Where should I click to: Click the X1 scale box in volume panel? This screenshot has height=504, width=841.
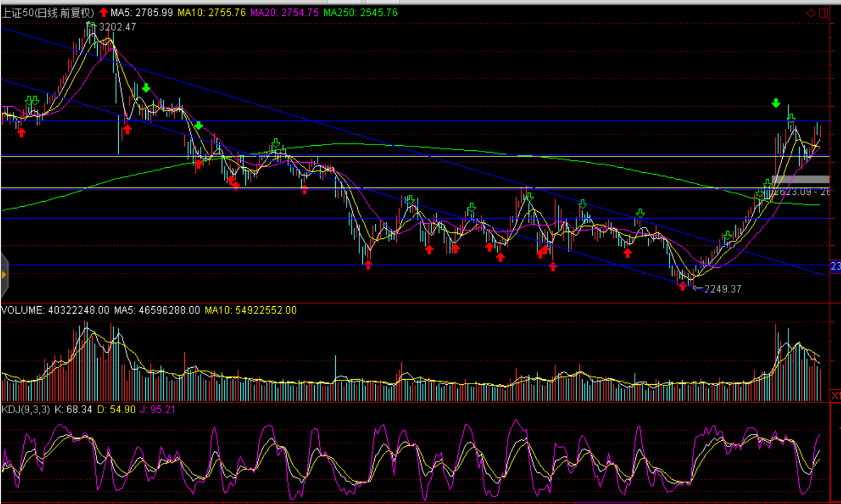click(835, 396)
